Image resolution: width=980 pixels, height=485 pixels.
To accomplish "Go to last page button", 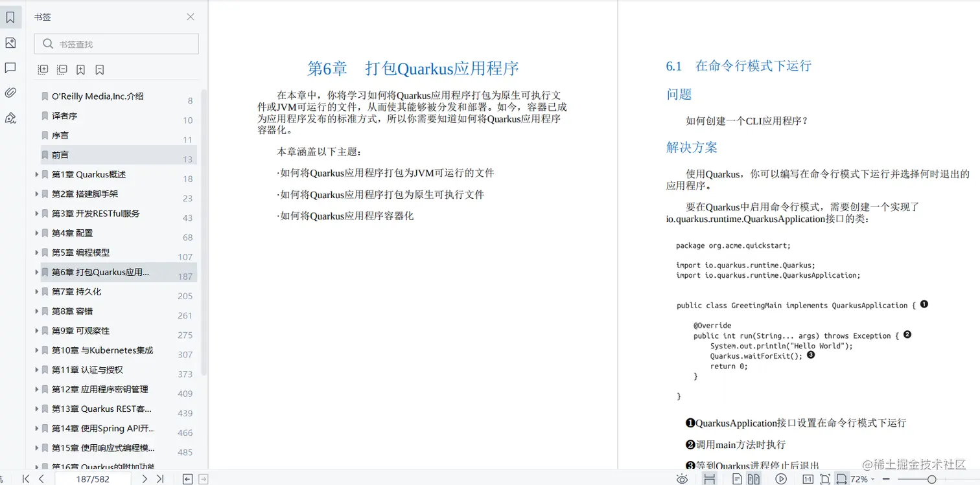I will click(x=160, y=479).
